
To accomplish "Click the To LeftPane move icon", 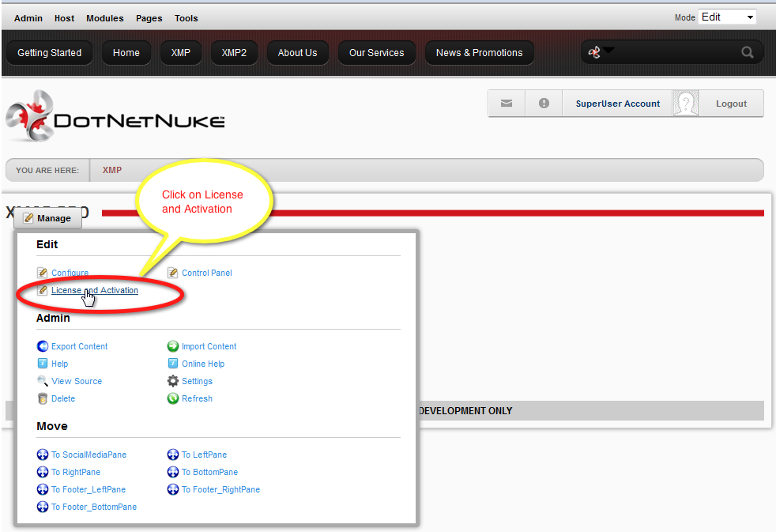I will (173, 455).
